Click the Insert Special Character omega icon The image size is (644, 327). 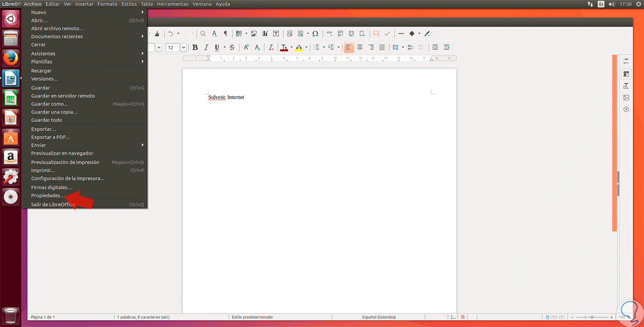pos(315,34)
